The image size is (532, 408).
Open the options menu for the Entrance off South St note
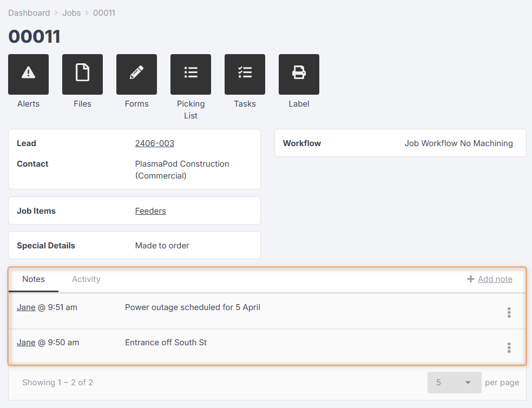[x=509, y=347]
